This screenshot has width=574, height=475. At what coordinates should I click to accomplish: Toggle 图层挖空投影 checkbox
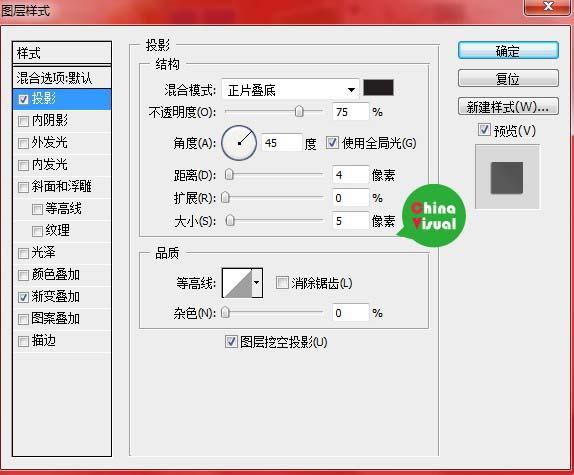[231, 341]
